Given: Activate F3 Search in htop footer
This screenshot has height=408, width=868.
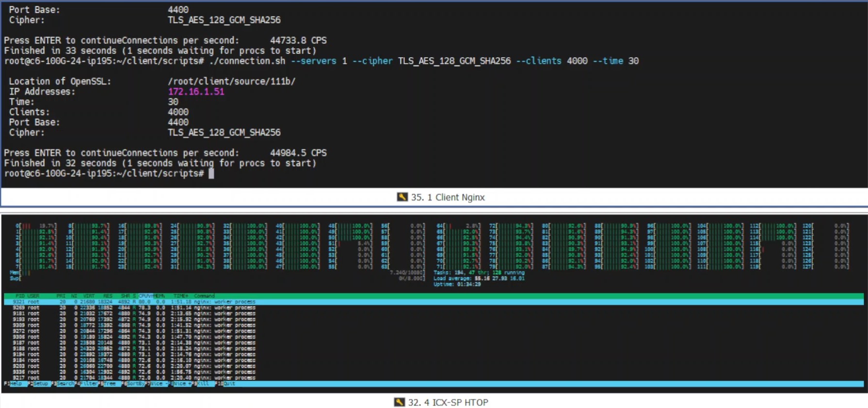Looking at the screenshot, I should click(65, 384).
